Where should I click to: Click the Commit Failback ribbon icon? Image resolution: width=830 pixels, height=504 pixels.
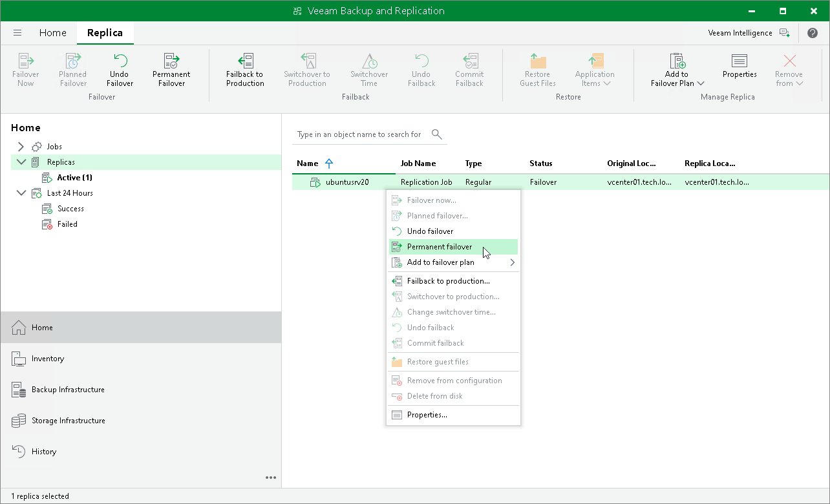(469, 70)
